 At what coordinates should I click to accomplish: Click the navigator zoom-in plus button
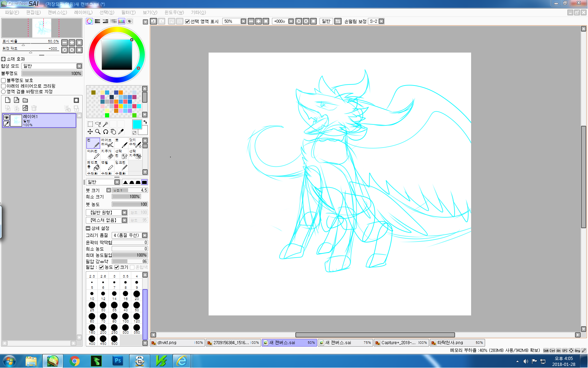72,42
